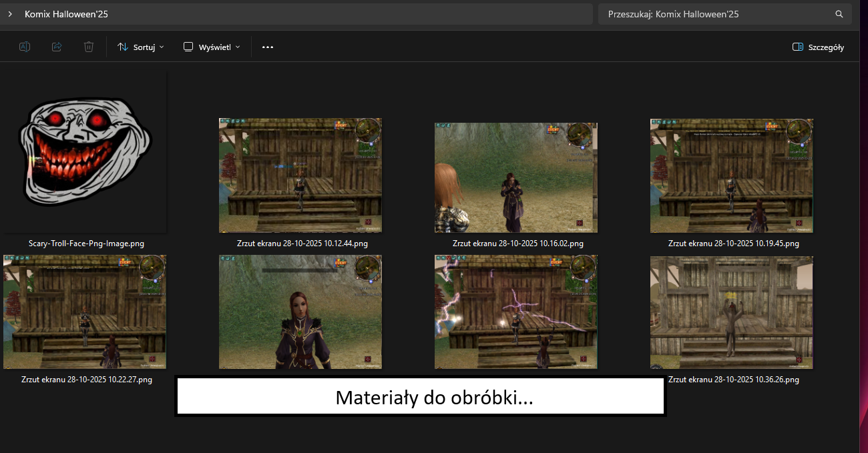This screenshot has height=453, width=868.
Task: Focus the Przeszukaj: Komix Halloween'25 search field
Action: point(714,14)
